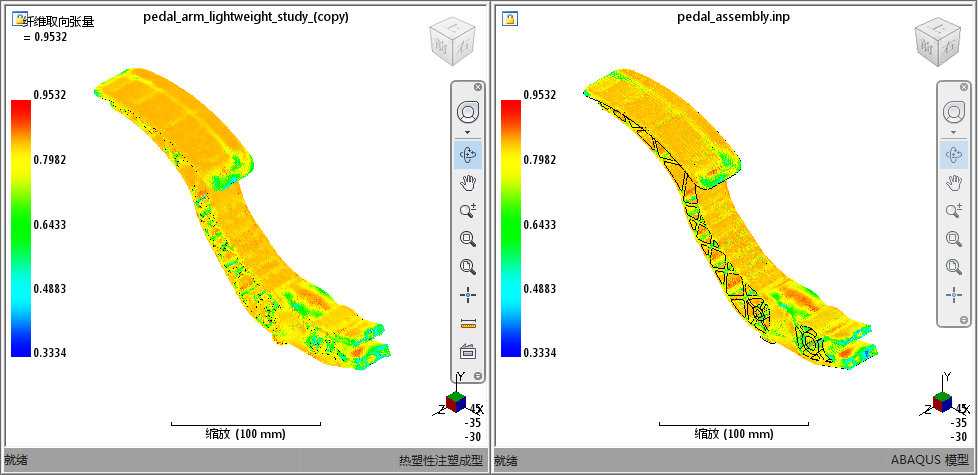Click legend minimum 0.3334 in left viewport
This screenshot has width=978, height=475.
click(x=49, y=353)
